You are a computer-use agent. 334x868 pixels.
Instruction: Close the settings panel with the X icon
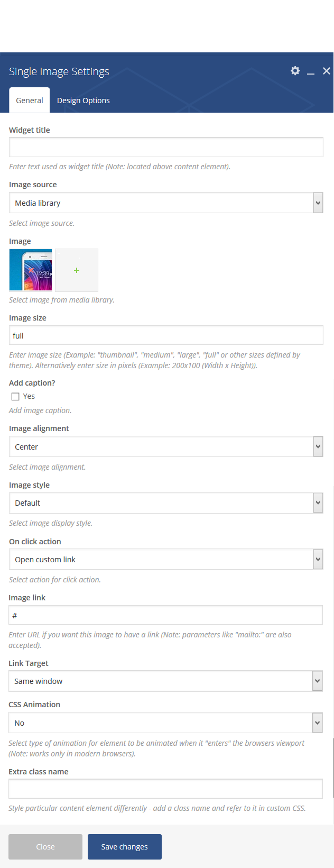327,71
